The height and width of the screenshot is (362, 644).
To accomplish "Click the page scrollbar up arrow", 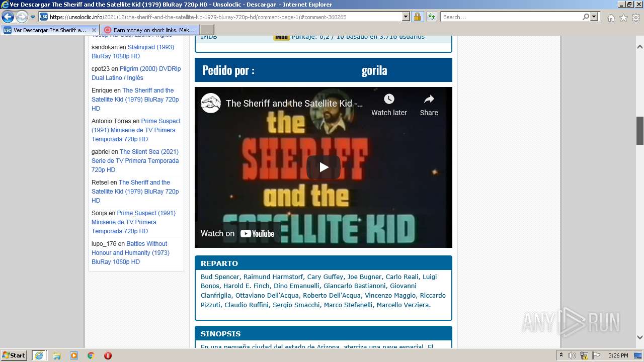I will tap(640, 47).
